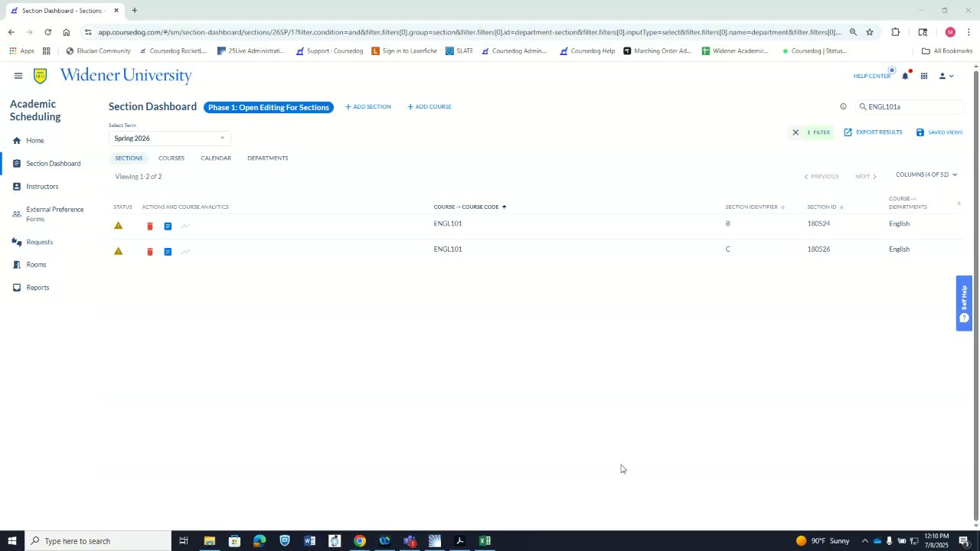Click Export Results

pos(874,132)
